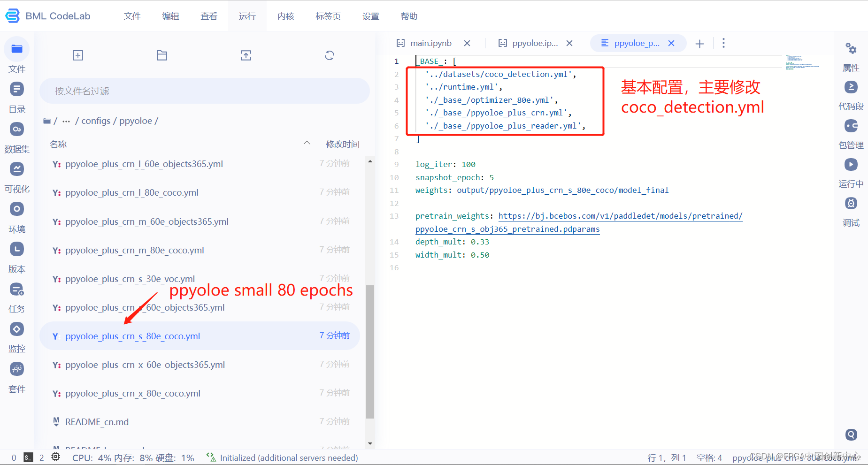Open the 任务 tasks panel

pyautogui.click(x=17, y=289)
